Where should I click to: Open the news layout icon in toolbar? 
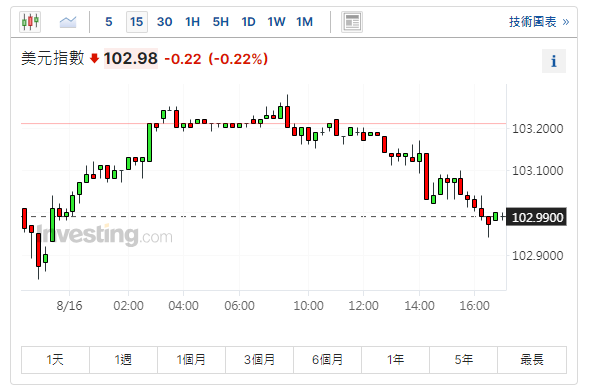352,22
